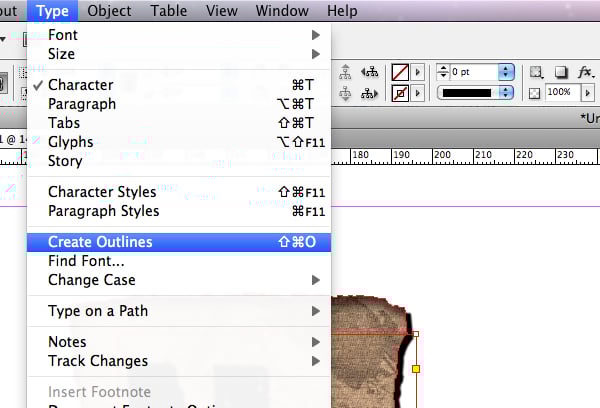Viewport: 600px width, 408px height.
Task: Open the Table menu
Action: [x=168, y=11]
